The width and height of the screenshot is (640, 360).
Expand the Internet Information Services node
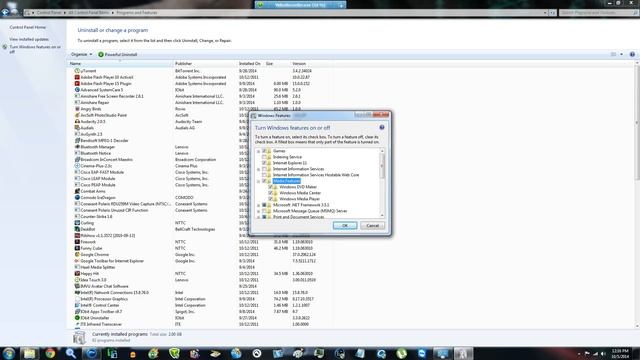(258, 169)
